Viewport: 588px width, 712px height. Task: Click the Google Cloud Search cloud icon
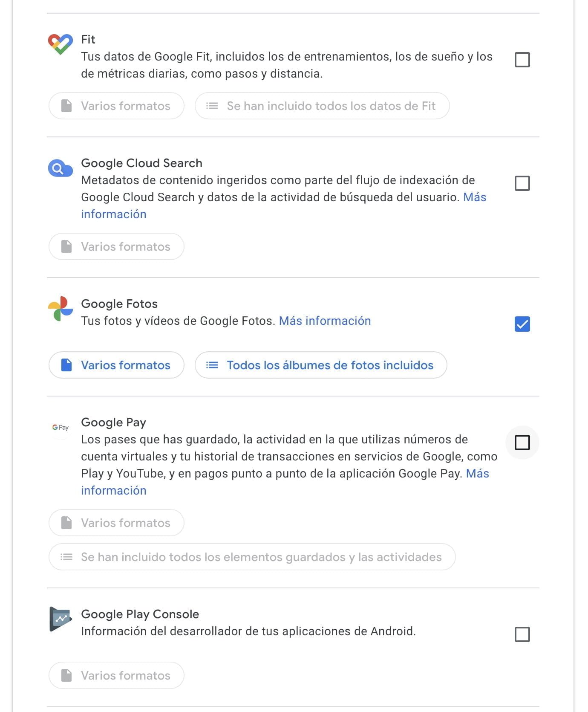(60, 169)
